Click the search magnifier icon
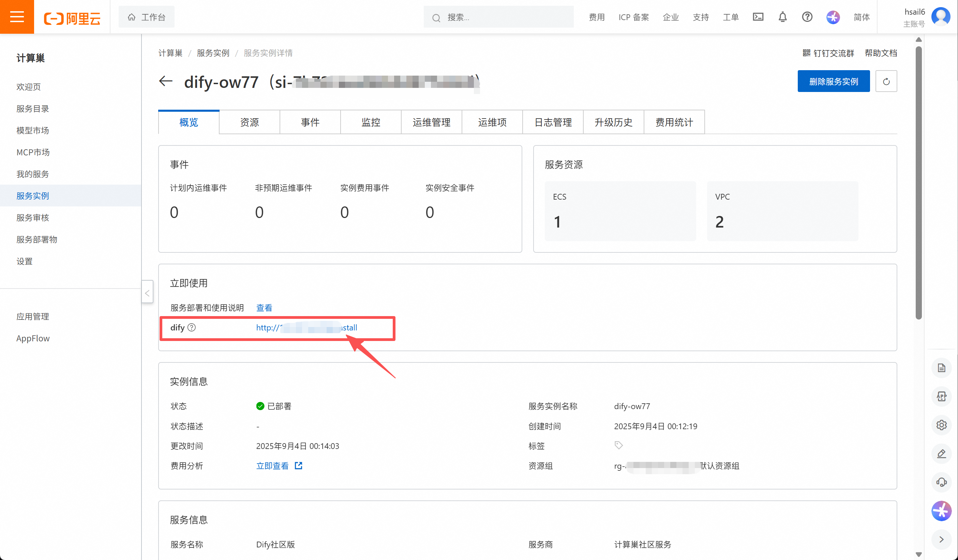This screenshot has width=958, height=560. tap(436, 17)
